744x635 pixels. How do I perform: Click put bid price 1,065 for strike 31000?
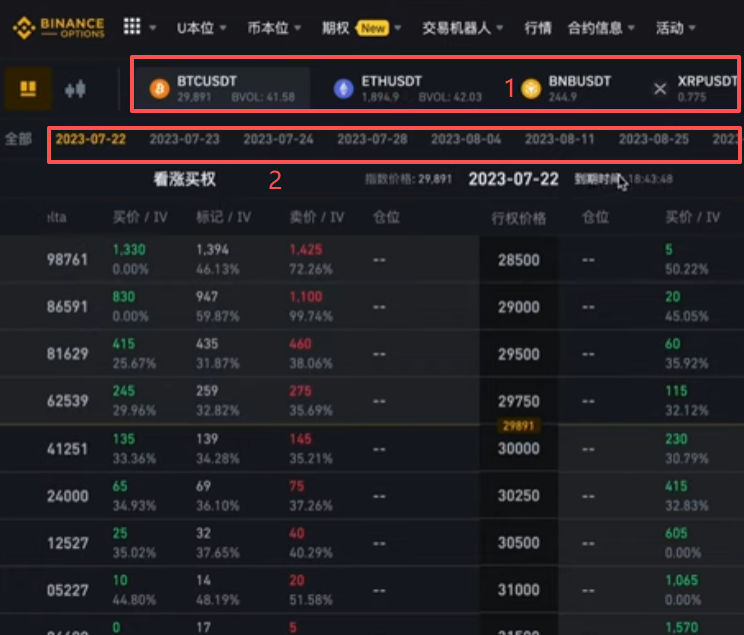tap(682, 580)
